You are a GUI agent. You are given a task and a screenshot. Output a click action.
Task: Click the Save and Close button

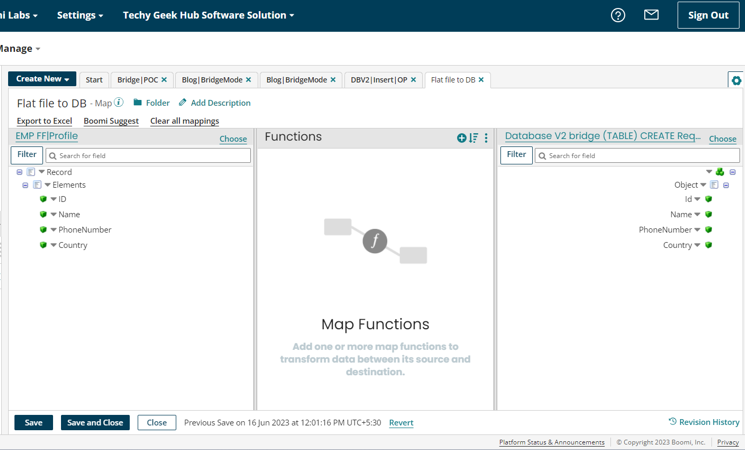coord(95,423)
